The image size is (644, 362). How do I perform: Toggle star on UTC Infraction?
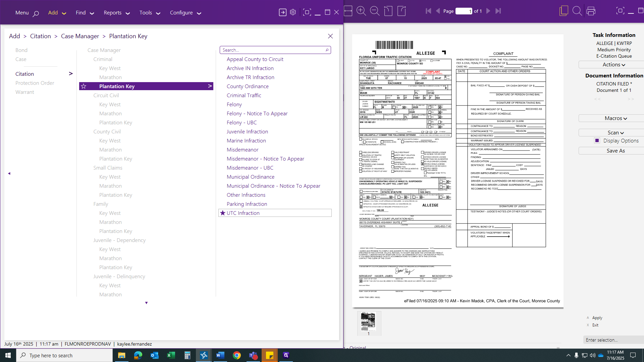pyautogui.click(x=223, y=213)
